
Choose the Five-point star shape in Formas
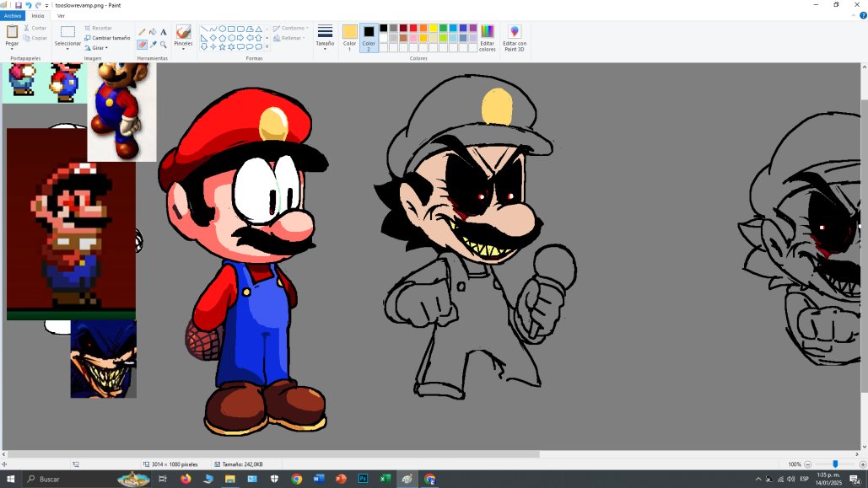tap(222, 46)
